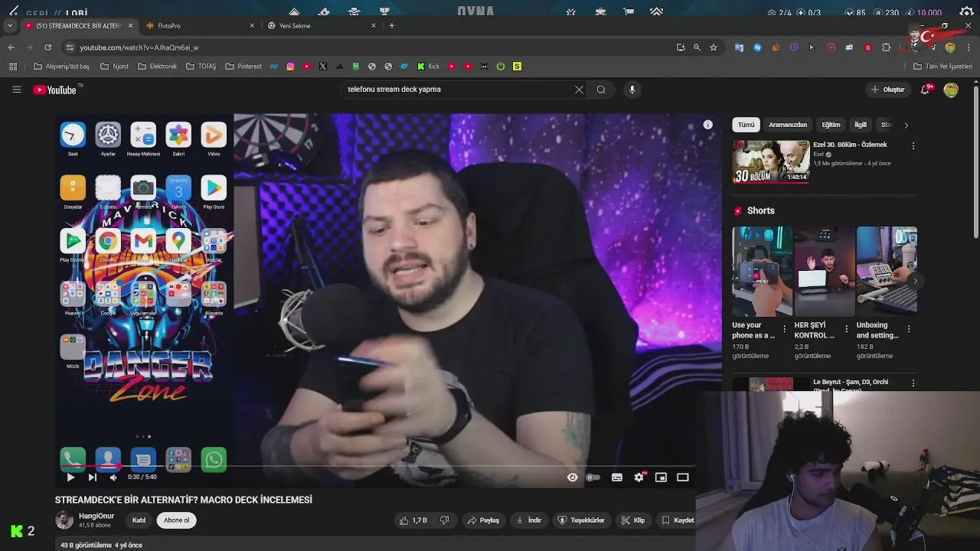
Task: Dislike the video
Action: [x=444, y=520]
